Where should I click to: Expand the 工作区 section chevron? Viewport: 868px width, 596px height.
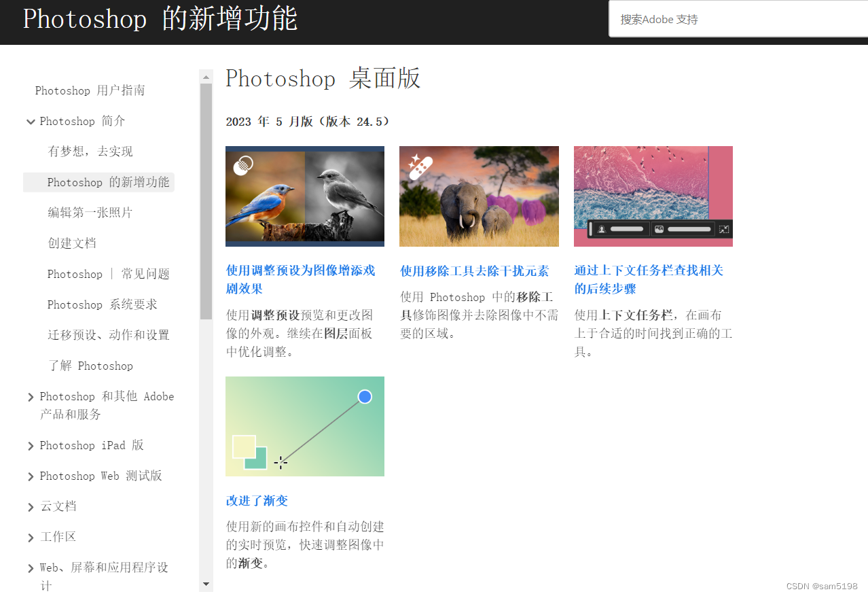[31, 538]
